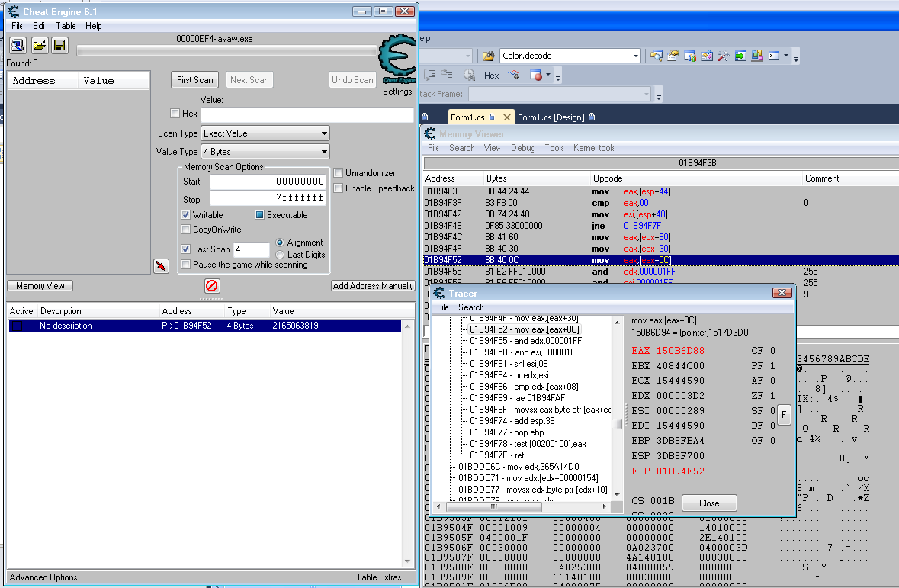Switch to the Form1.cs [Design] tab
The image size is (899, 588).
pyautogui.click(x=551, y=117)
